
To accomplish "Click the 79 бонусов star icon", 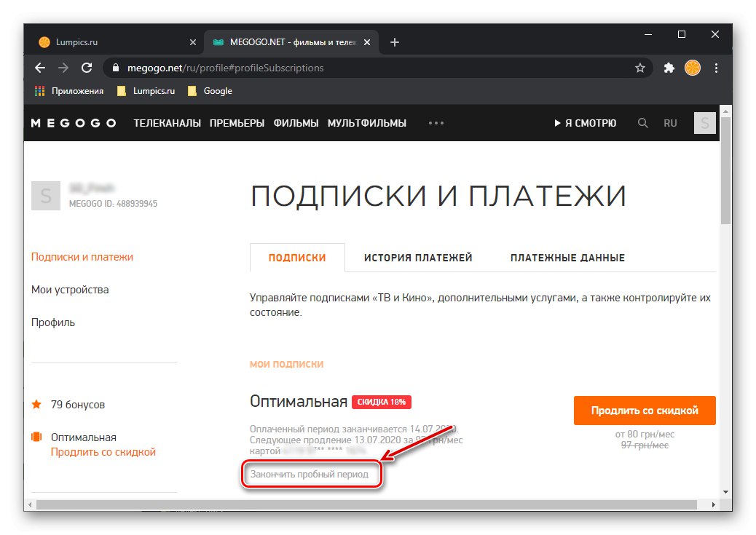I will 36,404.
